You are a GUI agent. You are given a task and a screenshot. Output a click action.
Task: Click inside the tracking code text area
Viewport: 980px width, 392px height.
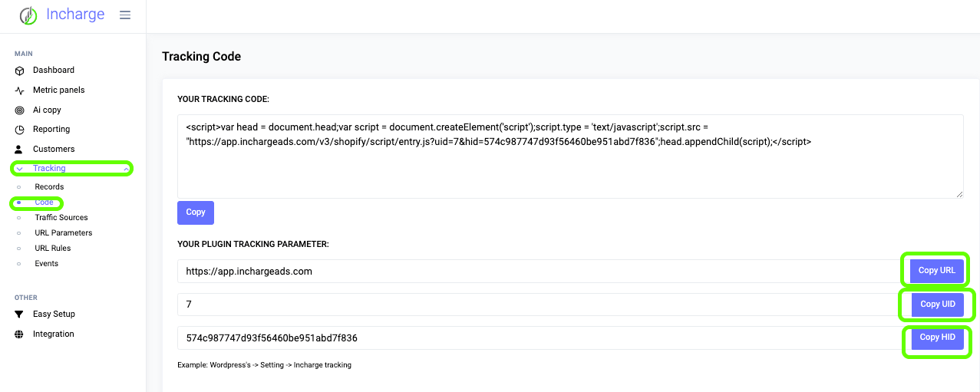click(570, 156)
